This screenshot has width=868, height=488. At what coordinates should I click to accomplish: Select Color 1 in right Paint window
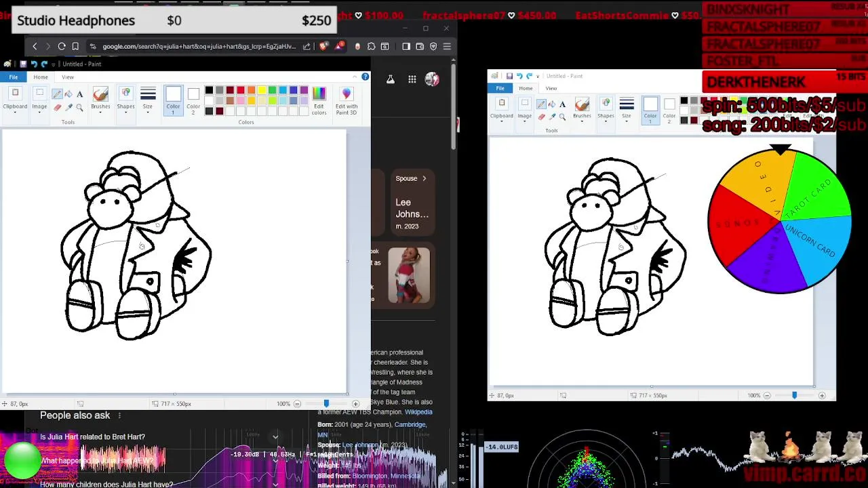pos(650,110)
